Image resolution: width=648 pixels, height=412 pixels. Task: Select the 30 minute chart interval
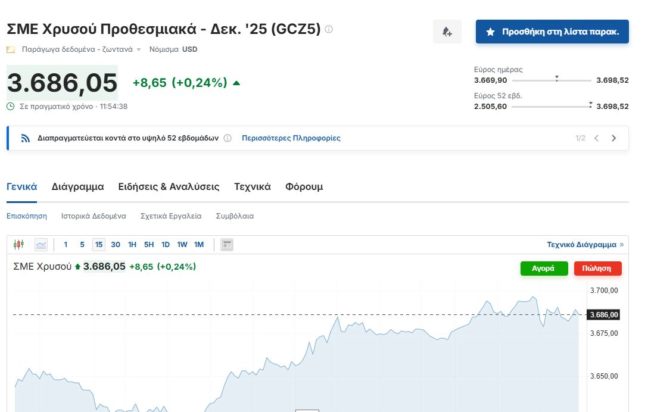coord(115,244)
